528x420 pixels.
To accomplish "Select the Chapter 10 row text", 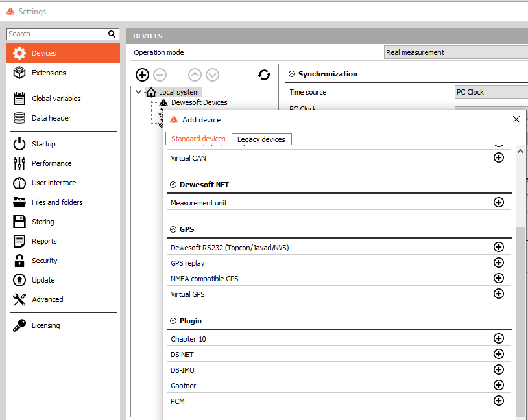I will tap(188, 339).
